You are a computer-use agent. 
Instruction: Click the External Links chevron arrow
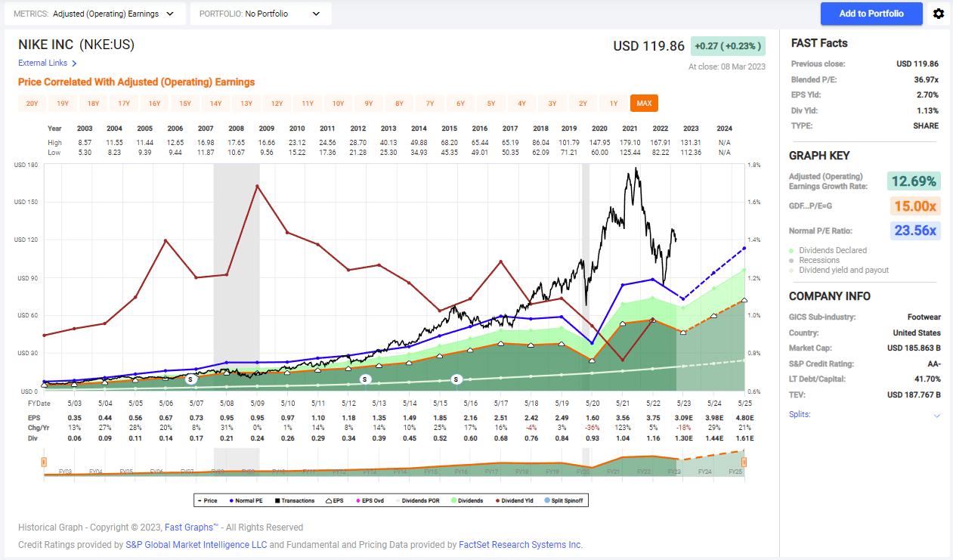74,63
